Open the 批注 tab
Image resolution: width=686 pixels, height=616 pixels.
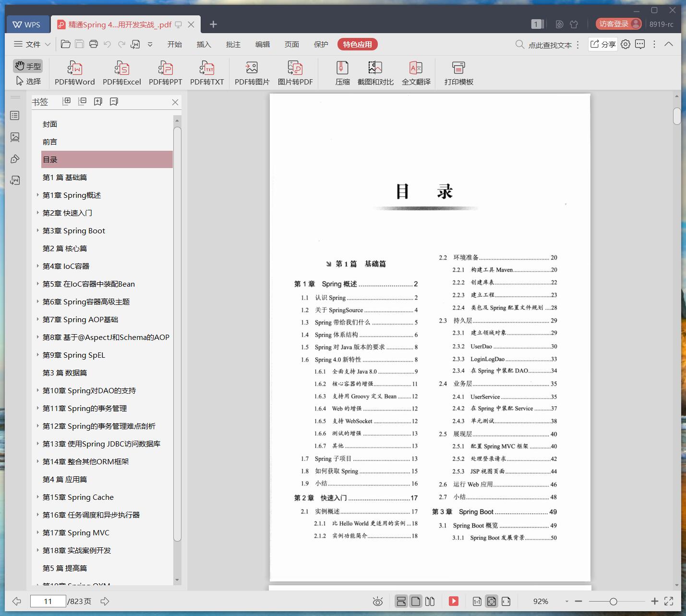233,44
